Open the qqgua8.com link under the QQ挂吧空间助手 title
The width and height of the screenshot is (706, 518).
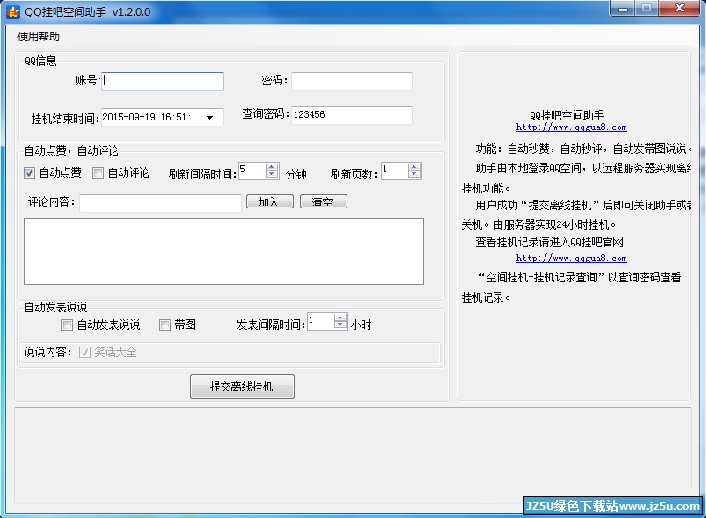pyautogui.click(x=571, y=127)
